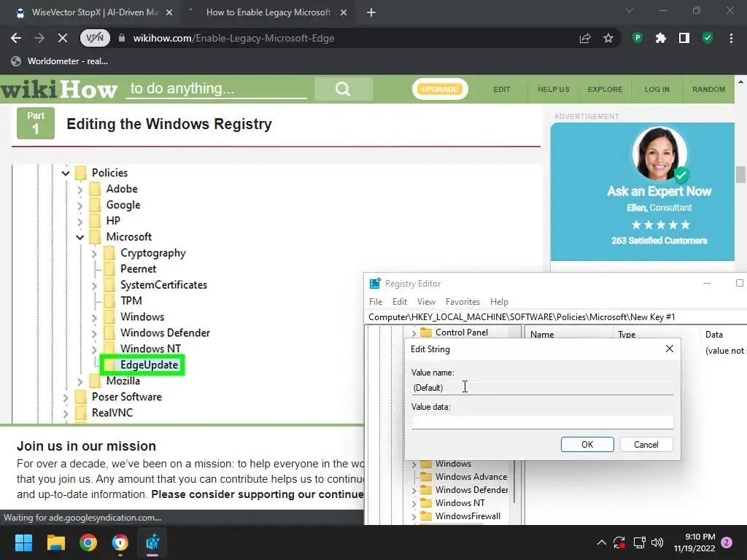Click HELP US in wikiHow navigation
The width and height of the screenshot is (747, 560).
coord(554,89)
